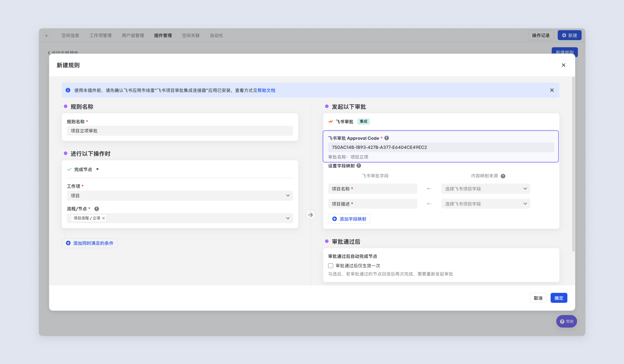The image size is (624, 364).
Task: Edit the Approval Code input field
Action: [441, 147]
